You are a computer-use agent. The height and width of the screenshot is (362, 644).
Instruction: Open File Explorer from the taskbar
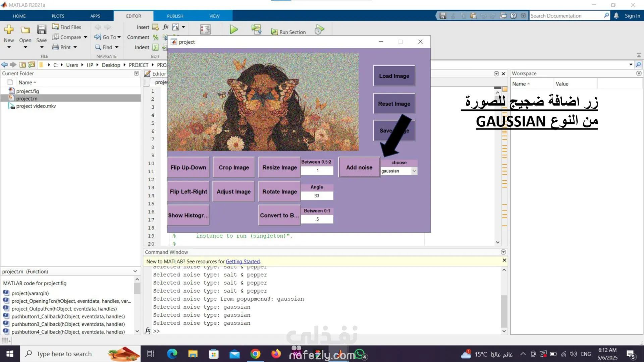pos(193,354)
